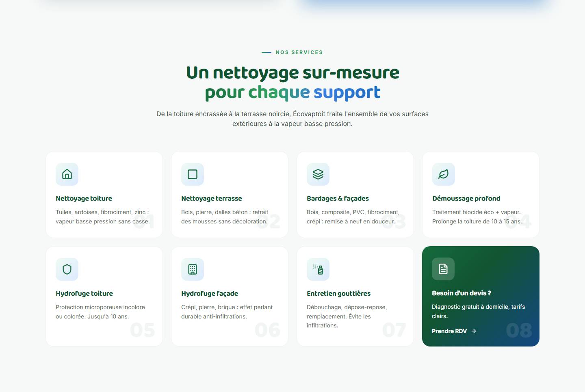Select the Nettoyage toiture heading
Viewport: 585px width, 392px height.
click(84, 198)
